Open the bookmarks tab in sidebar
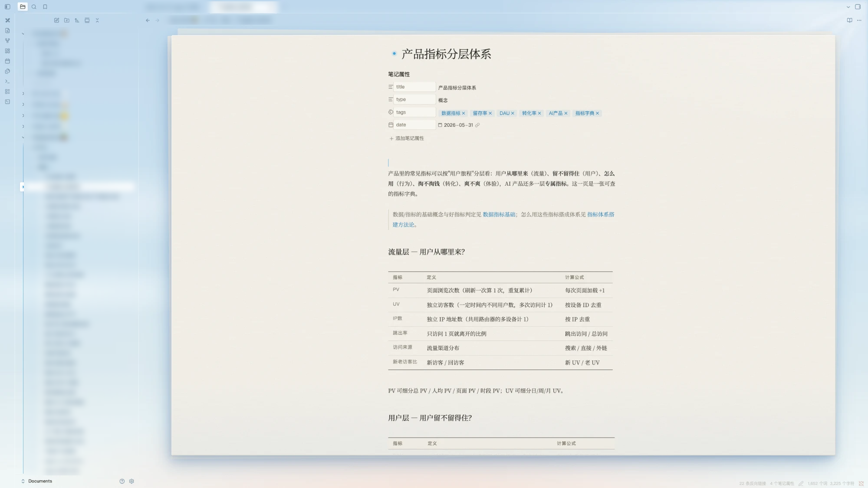Image resolution: width=868 pixels, height=488 pixels. (x=45, y=7)
